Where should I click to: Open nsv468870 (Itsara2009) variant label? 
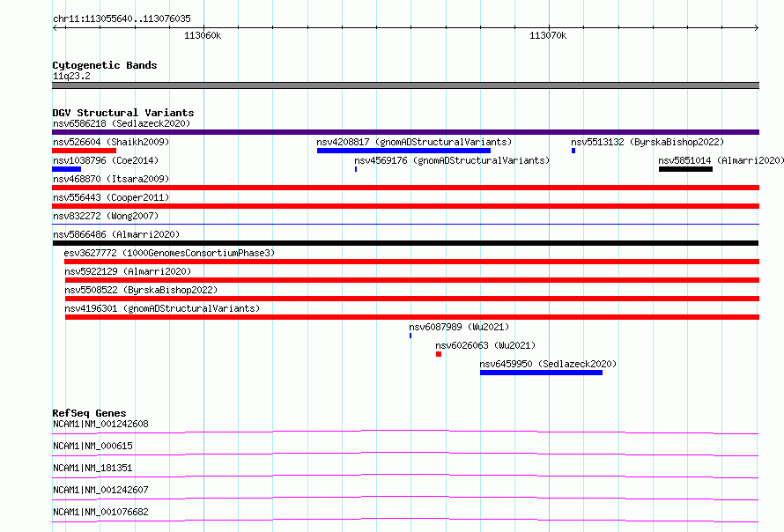(x=111, y=179)
